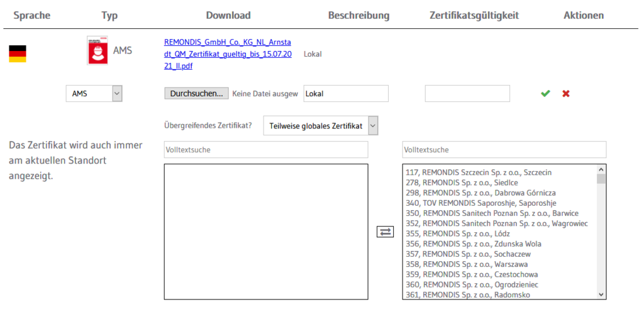
Task: Click the scroll up arrow of location list
Action: [x=601, y=169]
